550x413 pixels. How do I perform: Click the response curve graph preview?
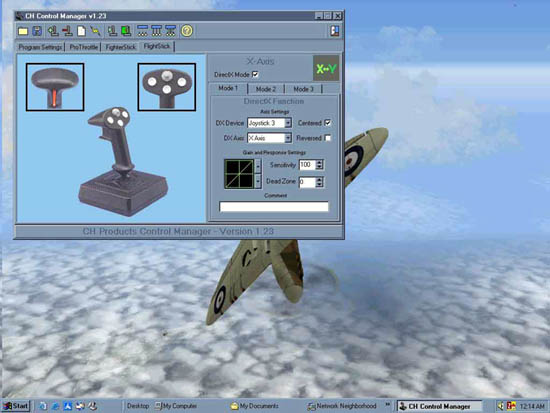click(239, 174)
